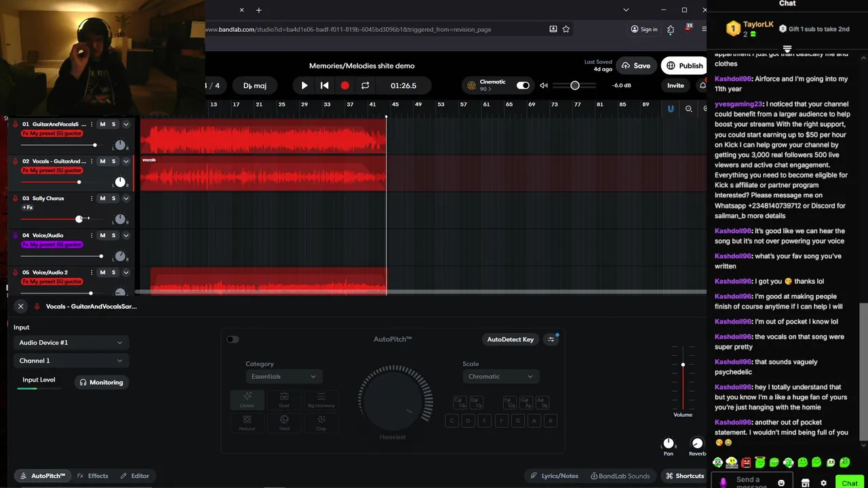
Task: Open the Audio Device #1 input dropdown
Action: [71, 342]
